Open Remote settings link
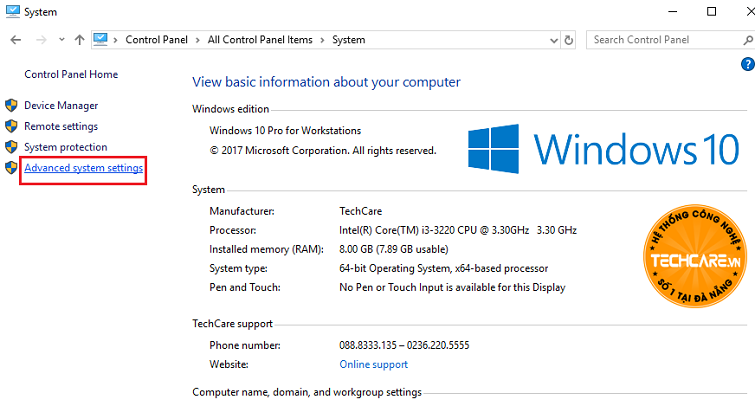Screen dimensions: 755x406 [61, 126]
